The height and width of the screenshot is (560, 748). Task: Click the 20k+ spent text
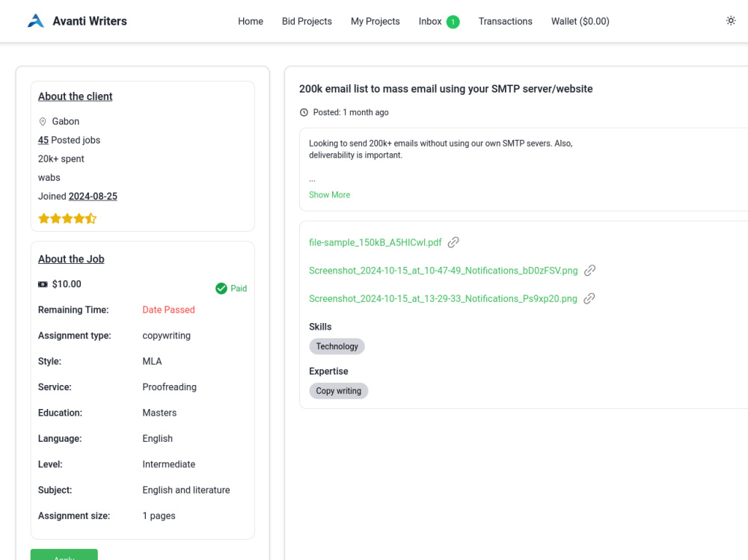tap(61, 159)
